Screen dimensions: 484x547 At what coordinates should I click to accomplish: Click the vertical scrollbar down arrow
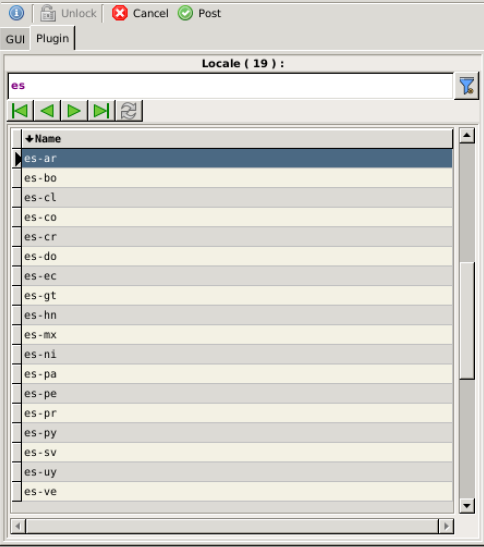[467, 505]
